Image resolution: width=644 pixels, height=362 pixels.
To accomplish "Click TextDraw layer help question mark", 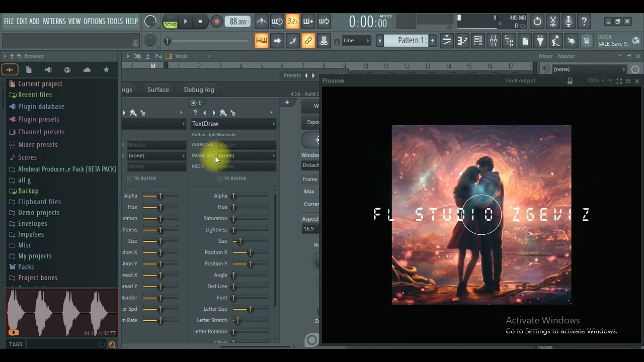I will (x=195, y=113).
